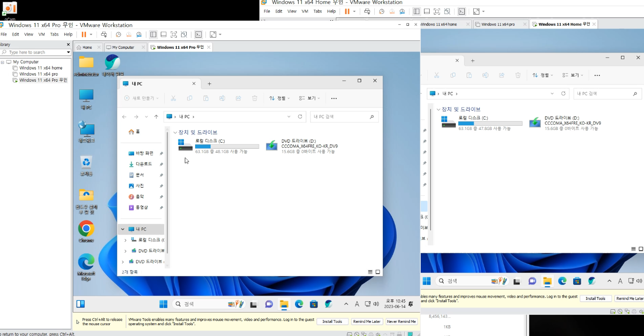Open Help menu in Home 무인 VMware window

coord(332,11)
